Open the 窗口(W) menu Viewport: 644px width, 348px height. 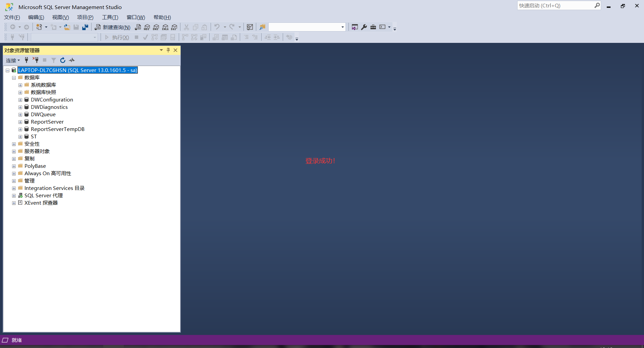(136, 17)
